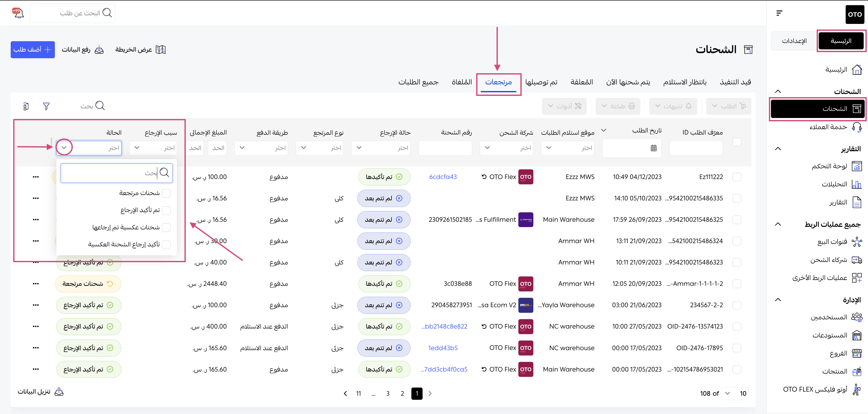Check the تم تأكيد الإرجاع filter option

click(x=166, y=210)
